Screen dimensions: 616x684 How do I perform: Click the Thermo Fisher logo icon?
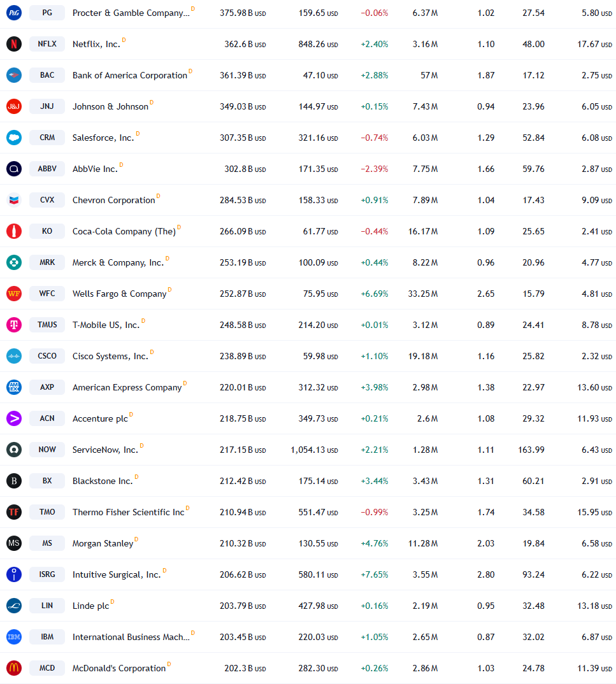14,511
